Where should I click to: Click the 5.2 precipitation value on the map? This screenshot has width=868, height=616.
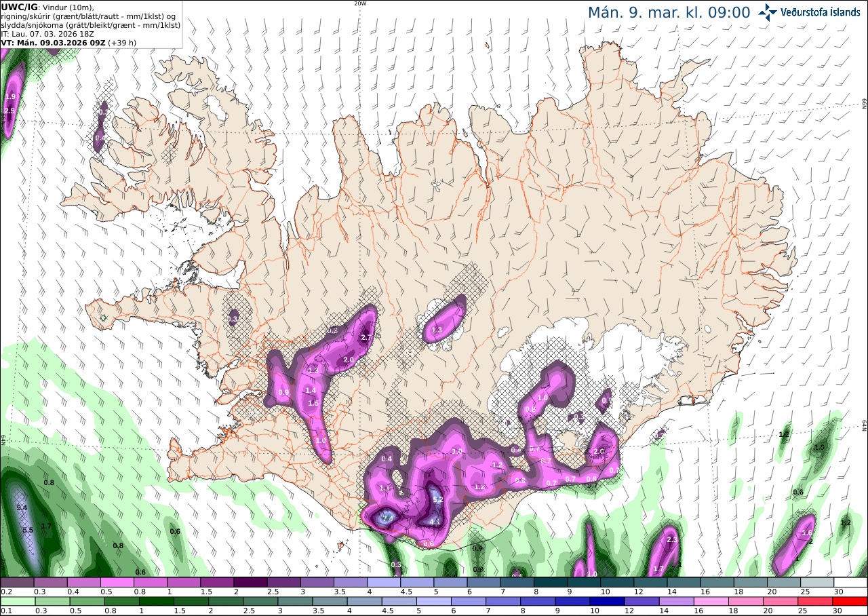point(437,500)
